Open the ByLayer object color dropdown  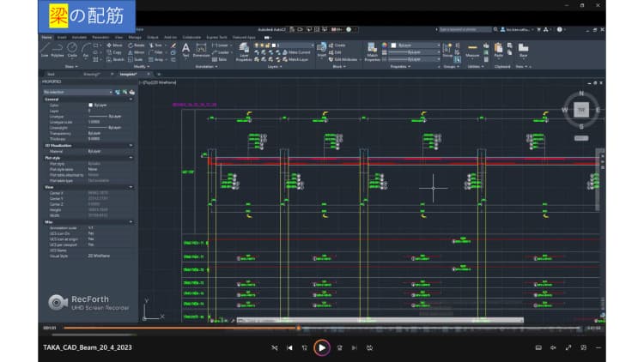pos(416,45)
